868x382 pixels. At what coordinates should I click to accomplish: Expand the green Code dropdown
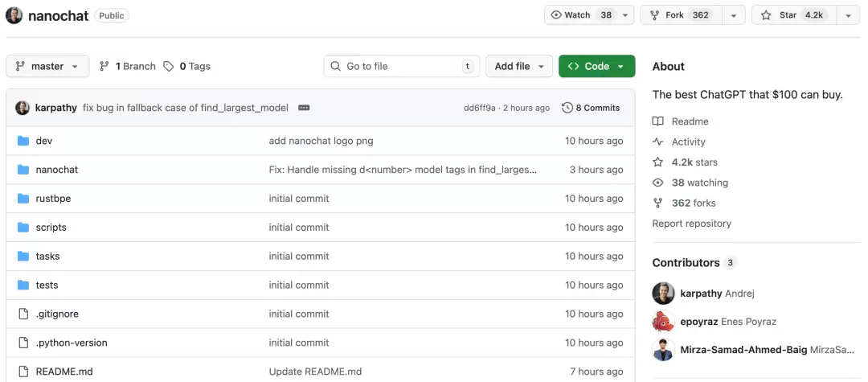(x=596, y=66)
